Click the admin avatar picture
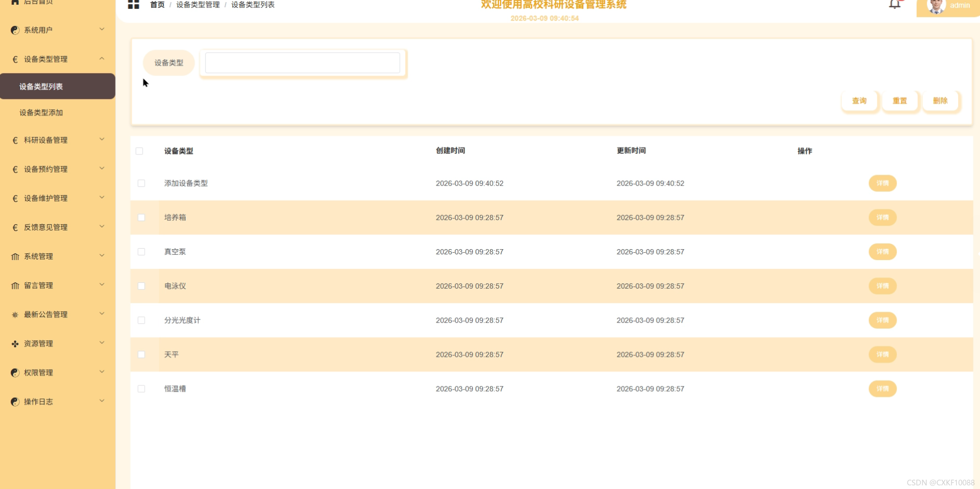This screenshot has height=489, width=980. 936,6
